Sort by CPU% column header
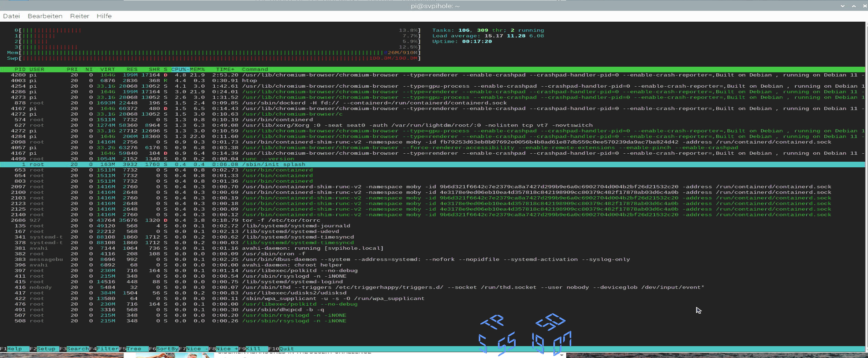This screenshot has width=868, height=358. (180, 69)
